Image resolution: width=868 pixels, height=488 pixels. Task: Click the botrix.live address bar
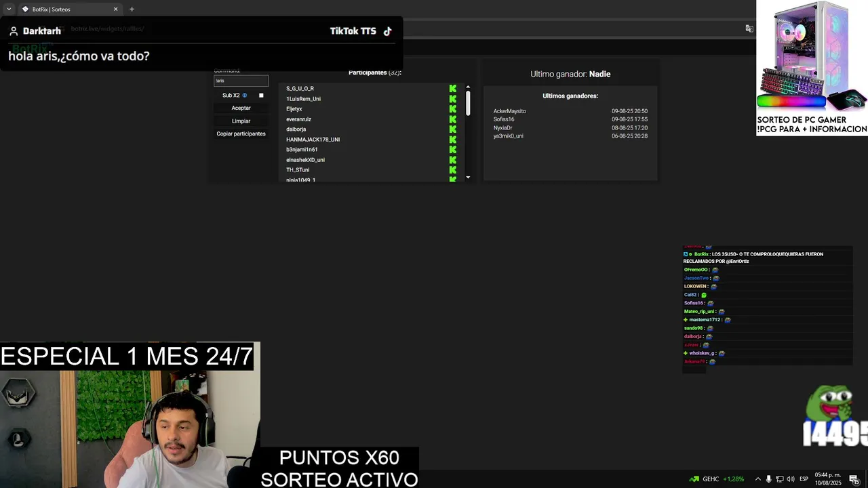click(107, 28)
